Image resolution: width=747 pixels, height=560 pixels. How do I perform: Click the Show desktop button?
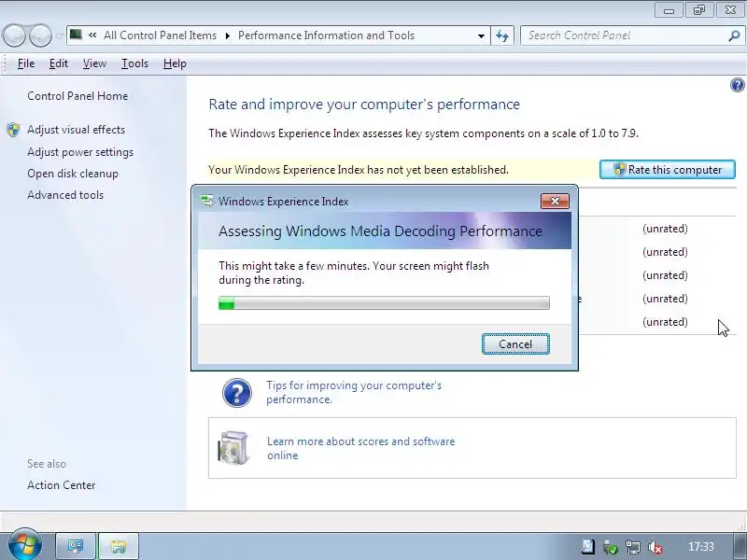click(740, 546)
